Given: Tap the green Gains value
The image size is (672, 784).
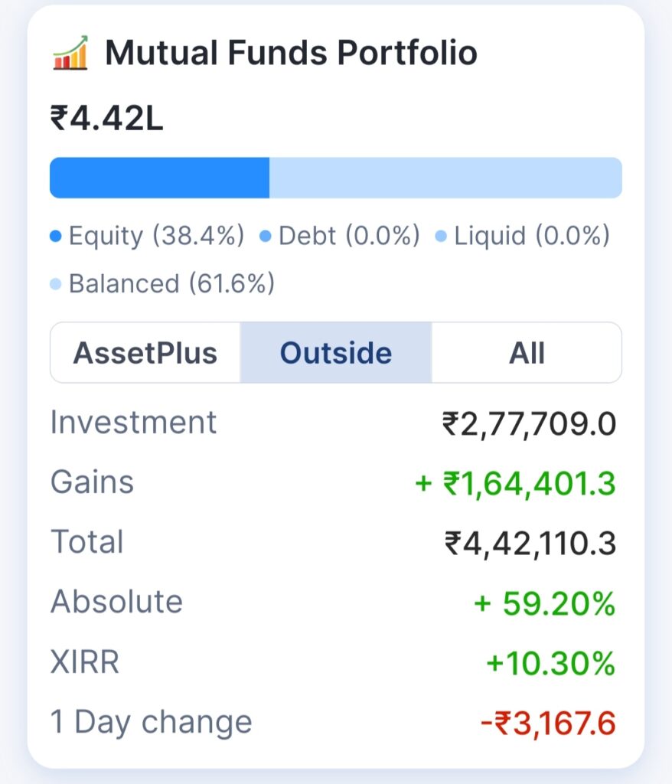Looking at the screenshot, I should [x=516, y=484].
